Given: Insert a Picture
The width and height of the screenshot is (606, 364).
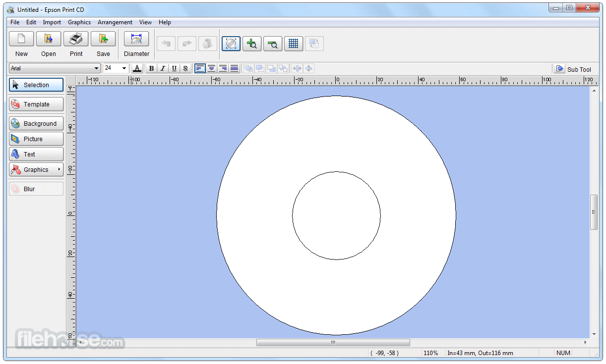Looking at the screenshot, I should point(36,139).
